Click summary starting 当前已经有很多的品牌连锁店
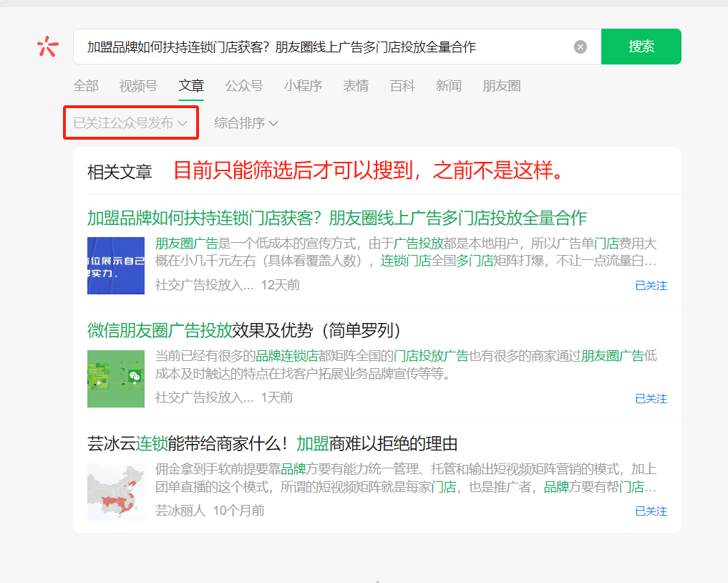The height and width of the screenshot is (583, 728). click(406, 365)
